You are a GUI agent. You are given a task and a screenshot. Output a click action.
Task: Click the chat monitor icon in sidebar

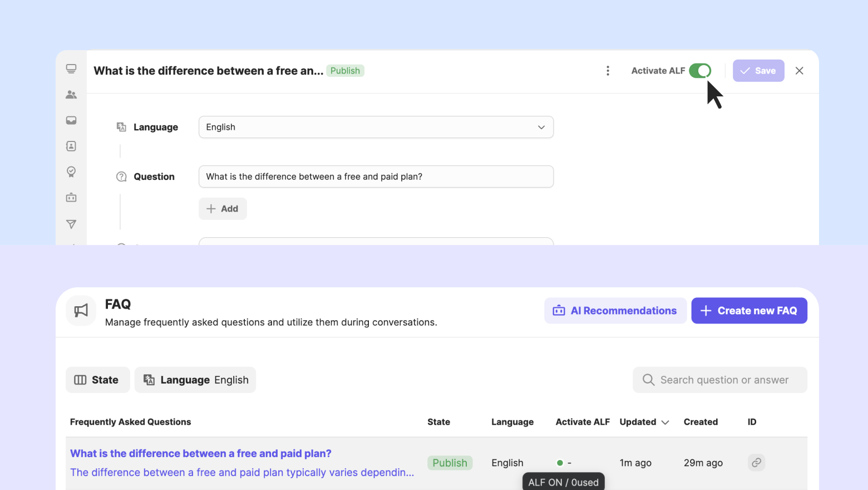coord(71,68)
